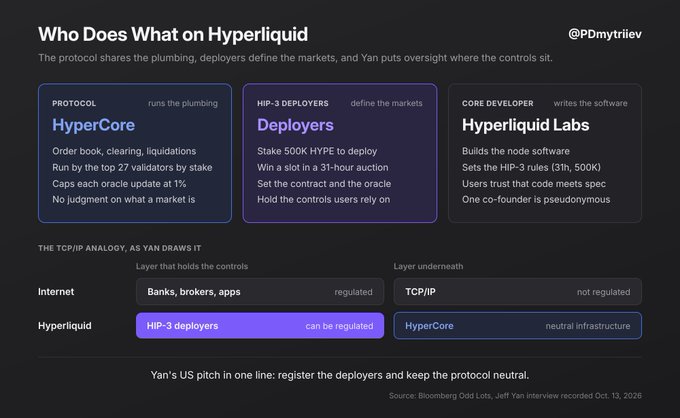The image size is (680, 418).
Task: Click the 'TCP/IP' box
Action: (517, 292)
